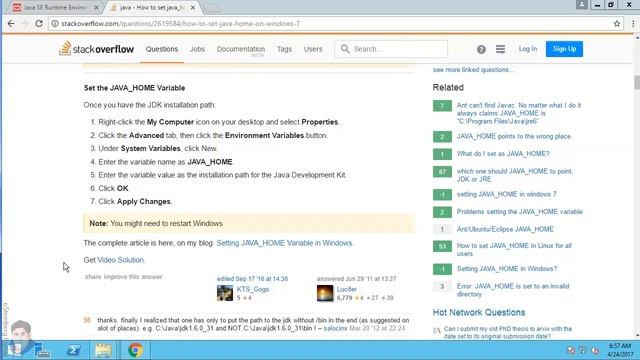Open the Stack Exchange hamburger menu icon
640x360 pixels.
pos(500,49)
